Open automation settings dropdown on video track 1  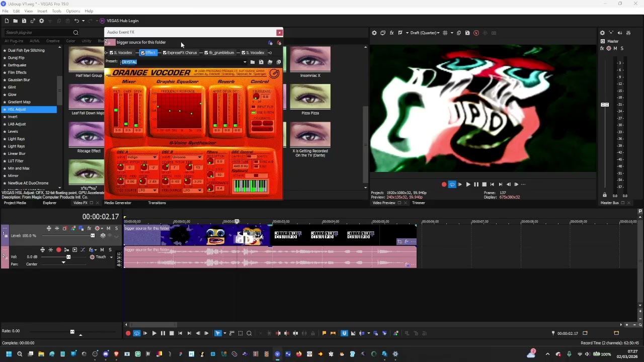coord(102,228)
